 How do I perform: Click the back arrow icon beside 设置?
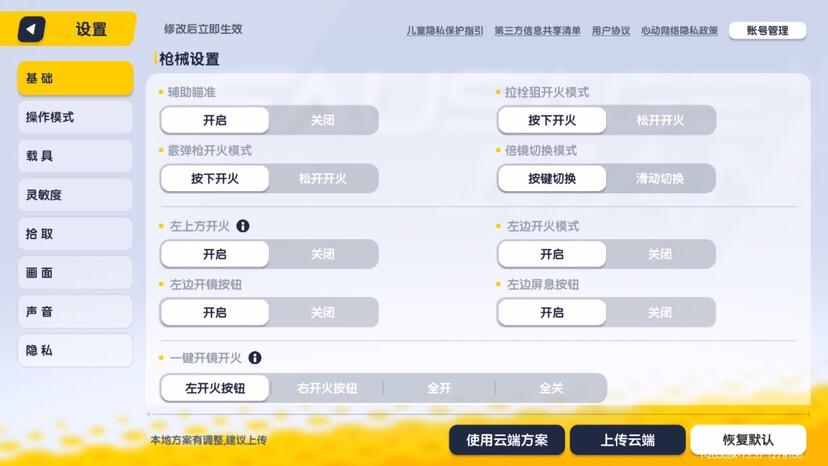(x=31, y=29)
